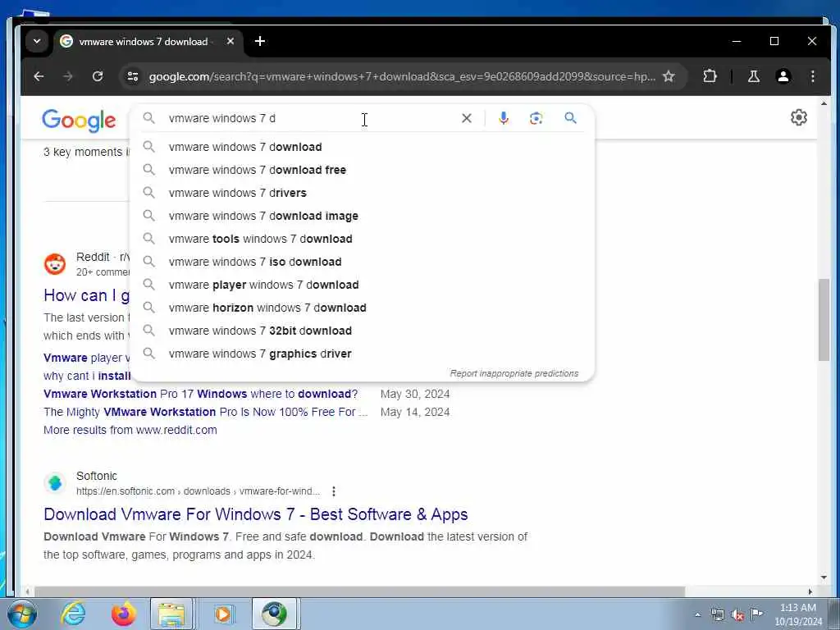
Task: Open Google quick settings gear
Action: click(x=799, y=117)
